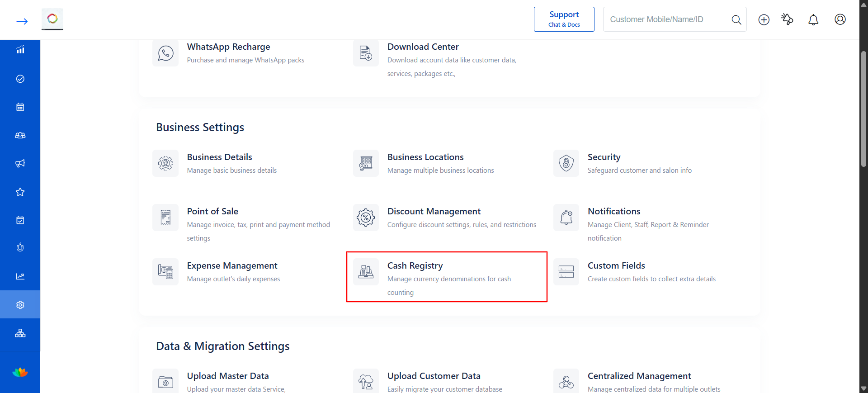Open Business Details settings
868x393 pixels.
point(219,157)
